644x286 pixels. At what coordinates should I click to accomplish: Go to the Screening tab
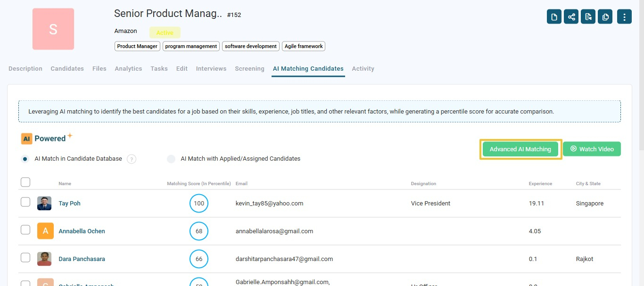pyautogui.click(x=249, y=69)
